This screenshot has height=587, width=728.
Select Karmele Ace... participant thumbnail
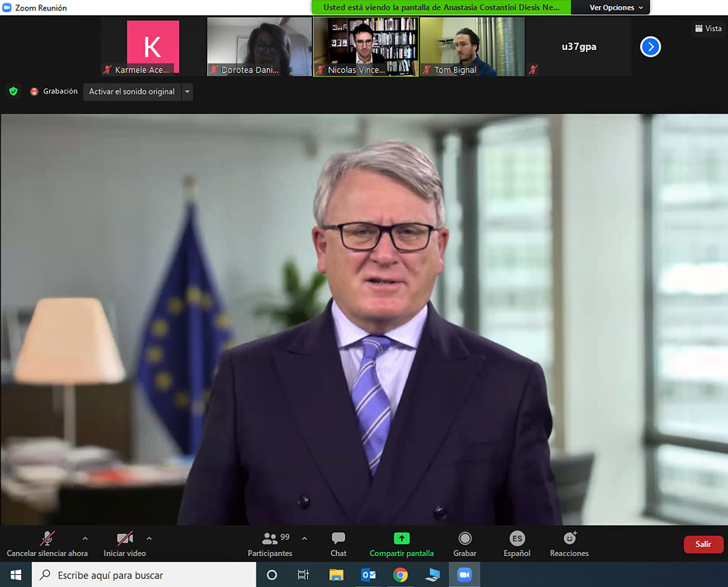[x=152, y=46]
